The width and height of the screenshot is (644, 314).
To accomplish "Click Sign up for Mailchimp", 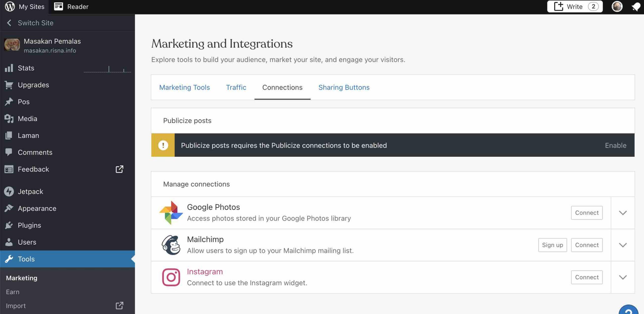I will 552,245.
